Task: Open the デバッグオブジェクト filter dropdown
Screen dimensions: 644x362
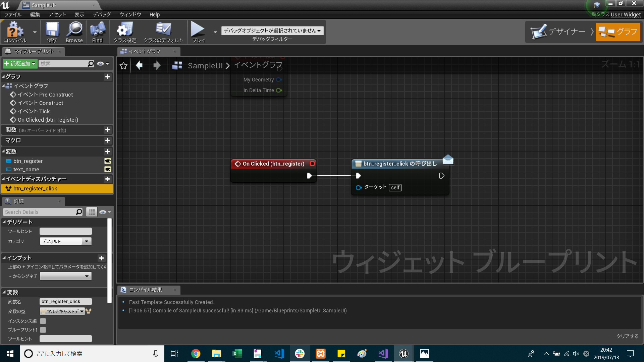Action: click(272, 31)
